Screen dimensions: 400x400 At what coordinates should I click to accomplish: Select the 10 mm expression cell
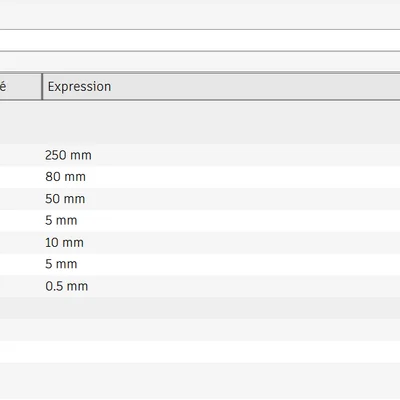pyautogui.click(x=221, y=243)
